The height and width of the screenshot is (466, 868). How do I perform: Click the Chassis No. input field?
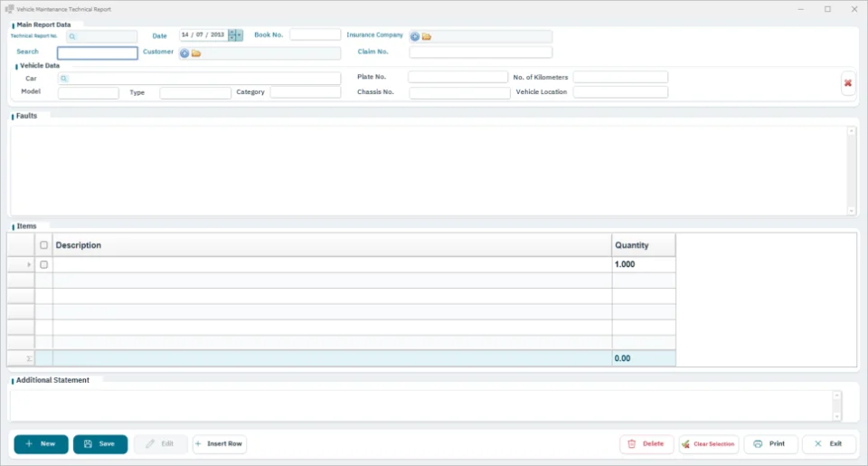459,92
